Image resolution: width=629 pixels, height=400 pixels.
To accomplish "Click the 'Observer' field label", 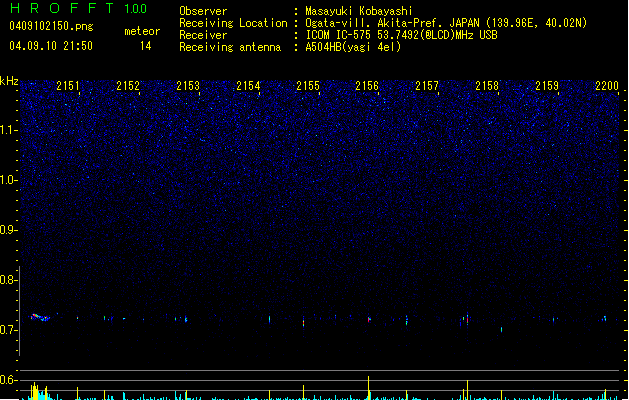I will pos(203,11).
